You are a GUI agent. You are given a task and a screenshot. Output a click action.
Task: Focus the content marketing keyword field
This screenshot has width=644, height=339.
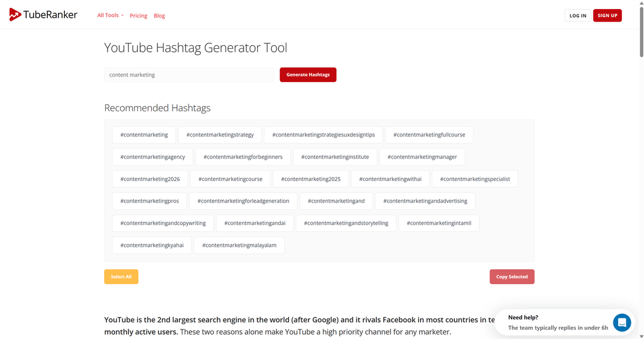click(x=189, y=75)
